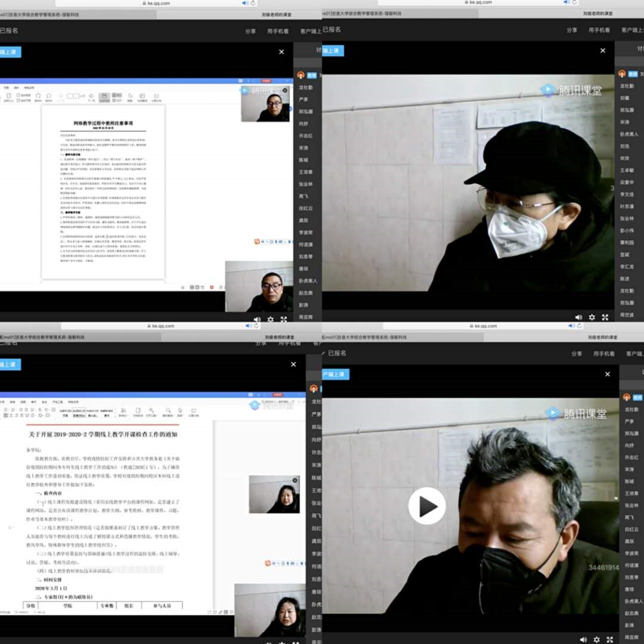Select participant 李文佳 in top-right list

627,194
